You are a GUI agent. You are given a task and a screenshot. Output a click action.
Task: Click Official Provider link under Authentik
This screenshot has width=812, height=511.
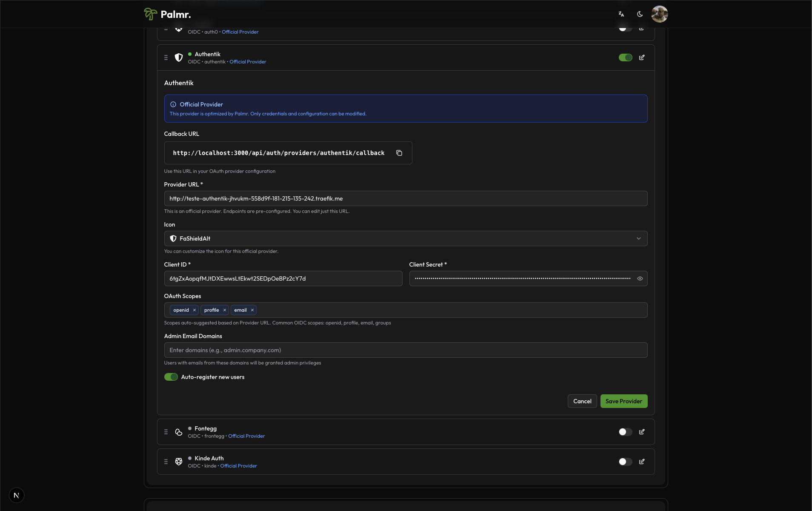coord(248,62)
